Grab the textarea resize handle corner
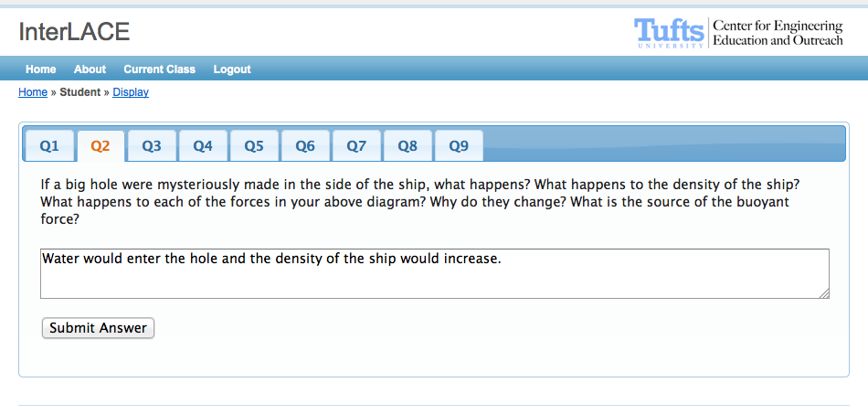Image resolution: width=868 pixels, height=414 pixels. [824, 294]
